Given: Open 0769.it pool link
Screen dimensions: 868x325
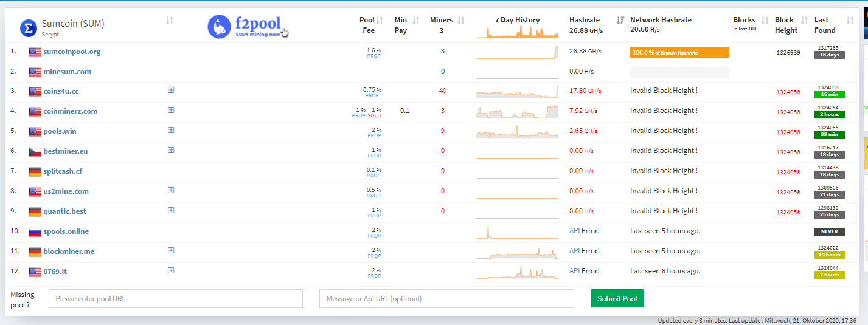Looking at the screenshot, I should click(55, 272).
